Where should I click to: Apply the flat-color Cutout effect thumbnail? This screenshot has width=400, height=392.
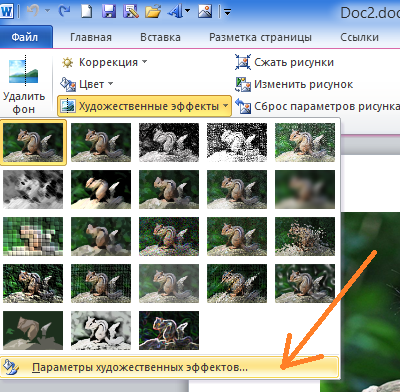(x=33, y=330)
